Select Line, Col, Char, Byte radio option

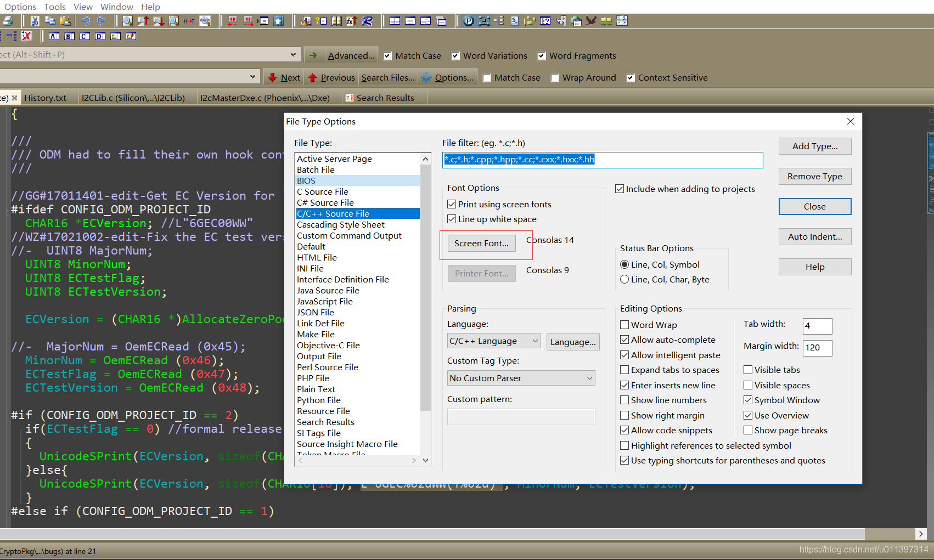[624, 279]
